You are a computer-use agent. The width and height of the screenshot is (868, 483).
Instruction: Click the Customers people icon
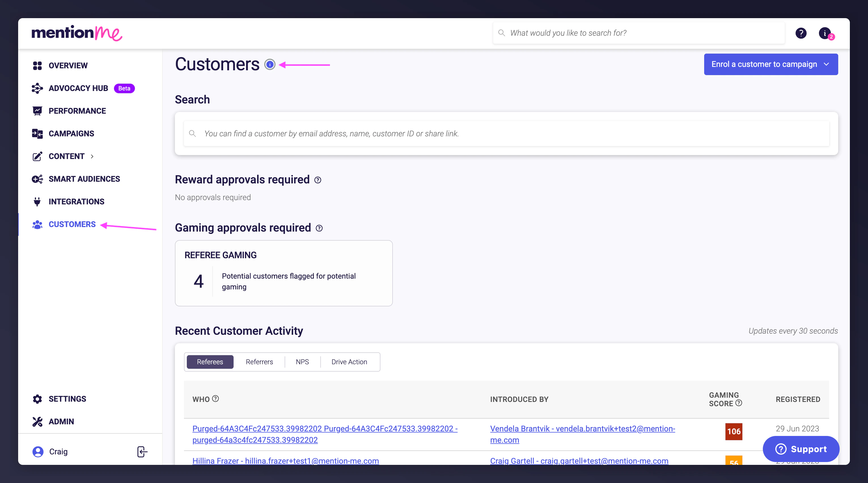[37, 224]
